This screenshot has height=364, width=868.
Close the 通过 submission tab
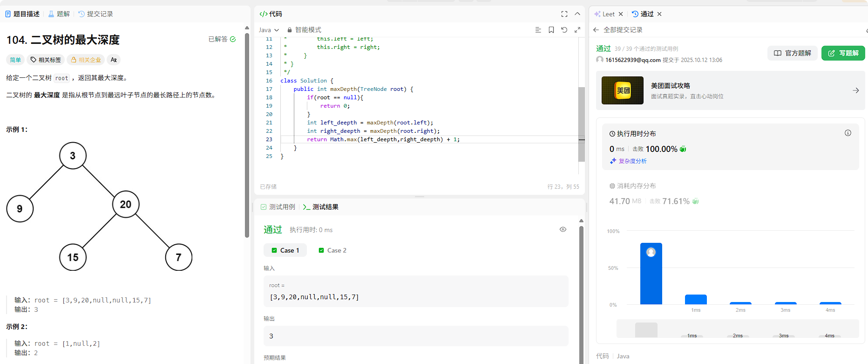[659, 14]
